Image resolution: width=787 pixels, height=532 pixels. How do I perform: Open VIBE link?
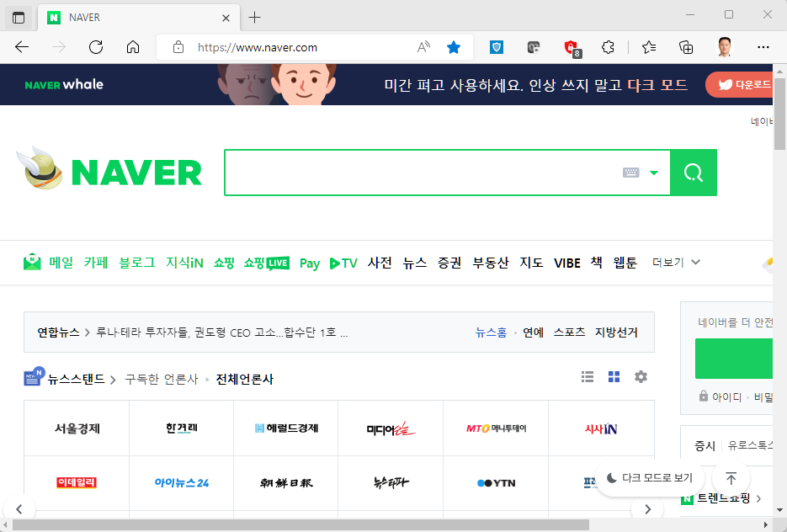pos(567,263)
